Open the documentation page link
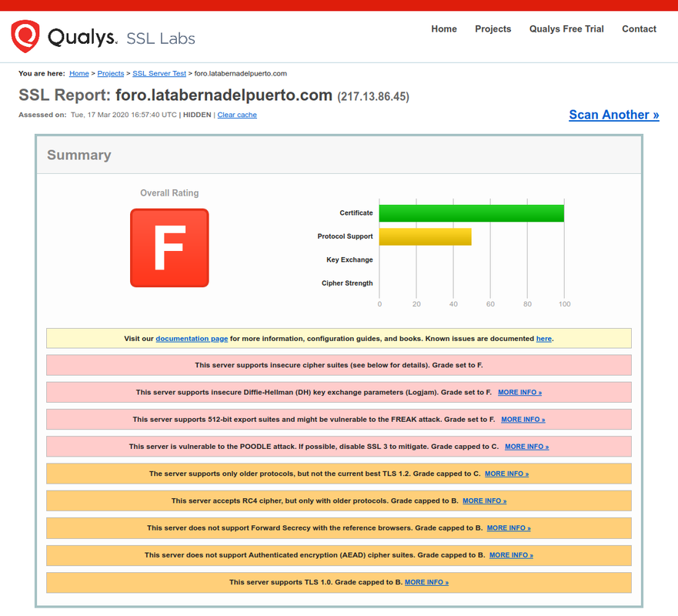Image resolution: width=678 pixels, height=616 pixels. [x=192, y=339]
